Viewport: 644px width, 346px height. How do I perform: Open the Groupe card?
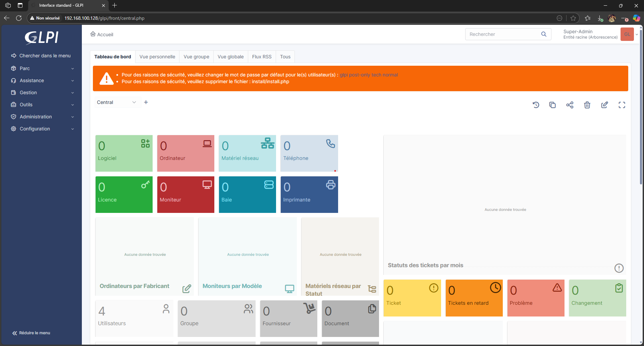point(217,319)
